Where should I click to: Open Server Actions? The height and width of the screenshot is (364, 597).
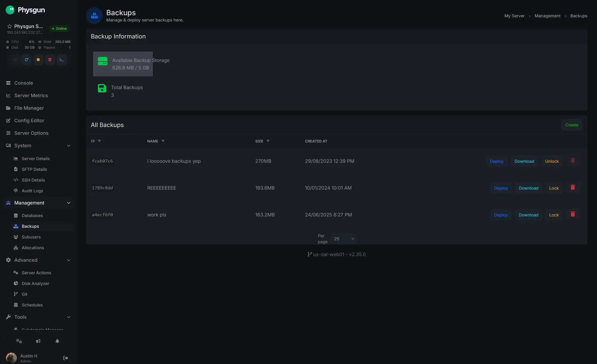point(42,273)
